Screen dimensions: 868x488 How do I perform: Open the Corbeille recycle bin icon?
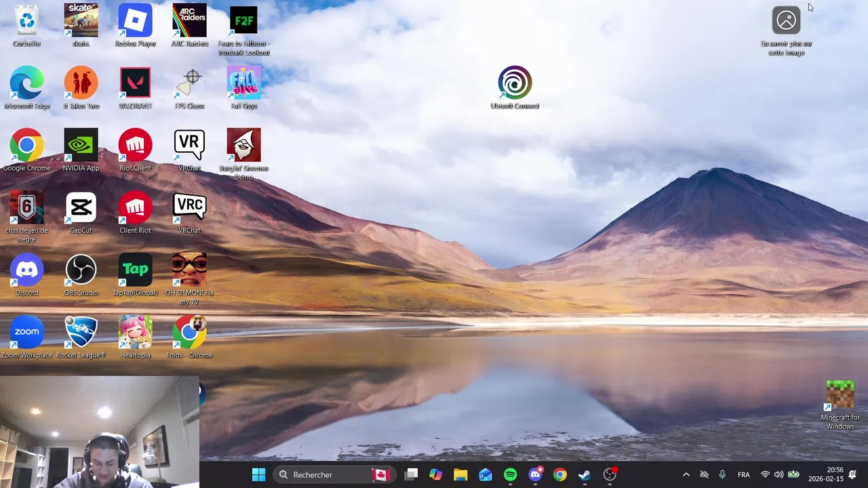pyautogui.click(x=26, y=26)
